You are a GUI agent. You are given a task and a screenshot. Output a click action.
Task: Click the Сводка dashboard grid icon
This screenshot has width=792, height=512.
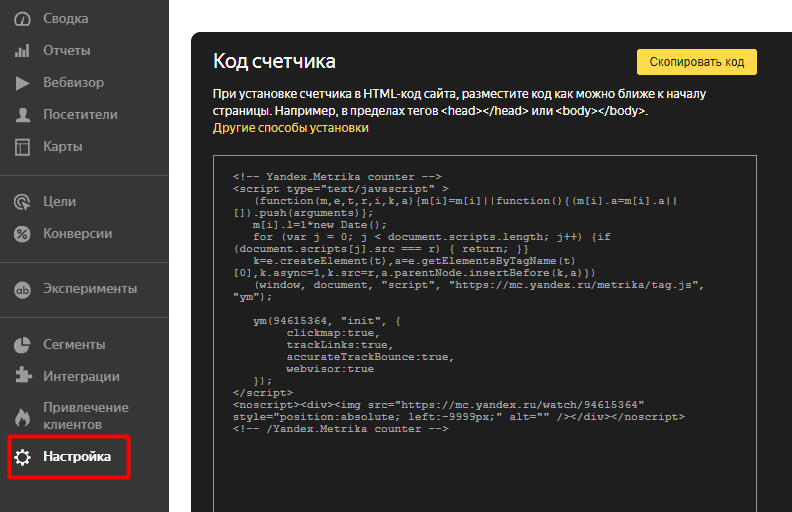tap(22, 18)
